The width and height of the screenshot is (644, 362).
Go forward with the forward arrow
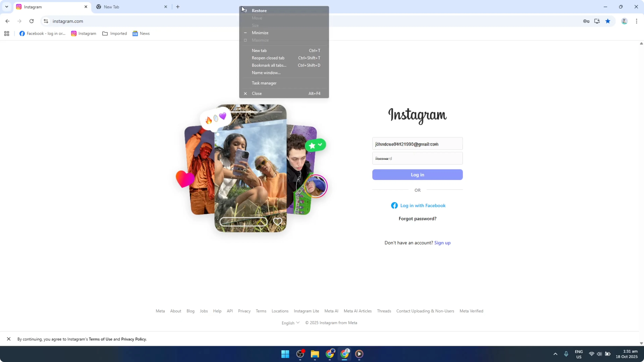[x=19, y=21]
